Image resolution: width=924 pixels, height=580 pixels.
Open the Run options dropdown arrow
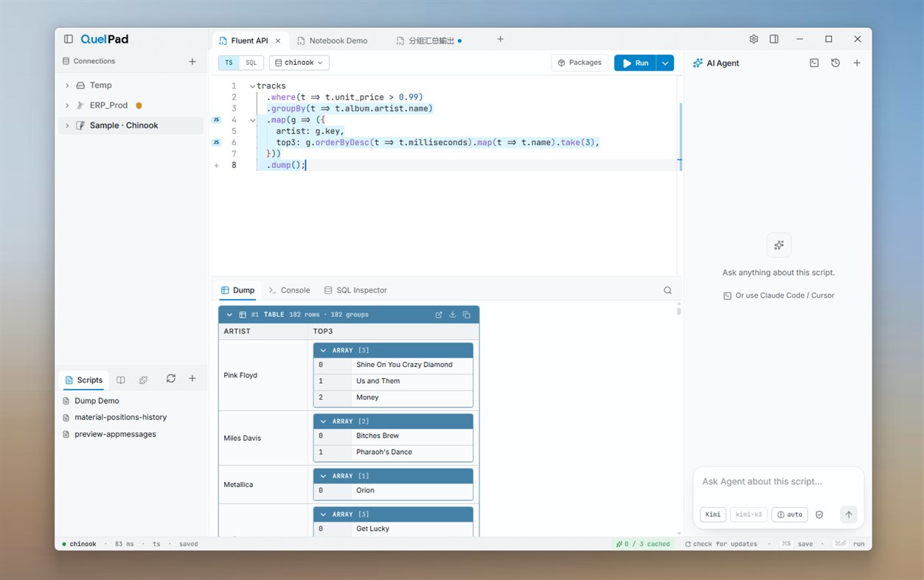coord(665,63)
